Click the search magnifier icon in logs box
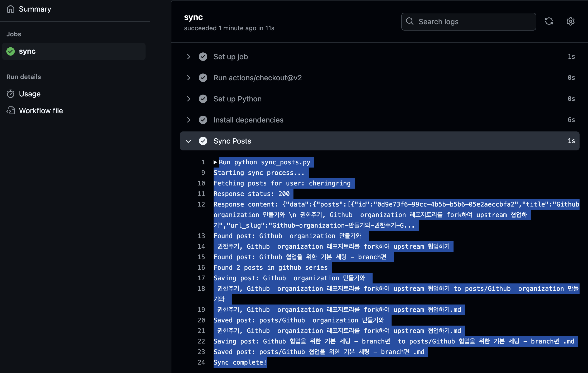The height and width of the screenshot is (373, 588). pos(410,21)
